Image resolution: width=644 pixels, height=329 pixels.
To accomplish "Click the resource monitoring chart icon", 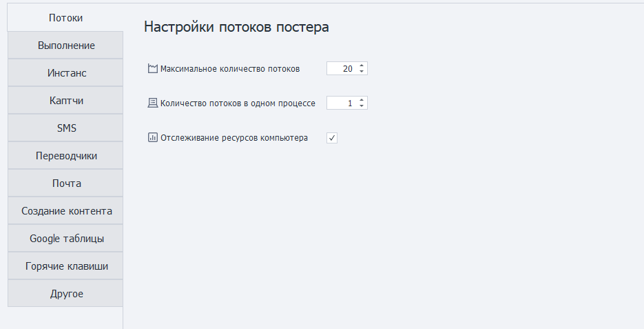I will coord(153,137).
